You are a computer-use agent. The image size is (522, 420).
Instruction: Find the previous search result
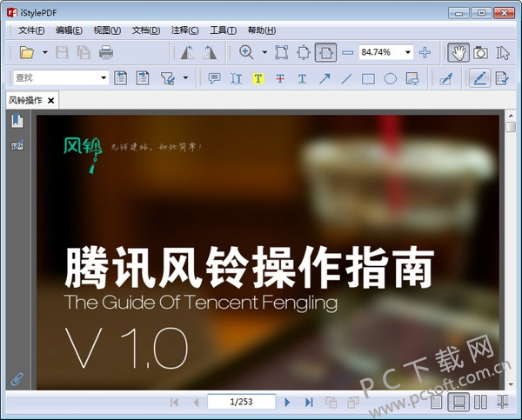click(121, 78)
